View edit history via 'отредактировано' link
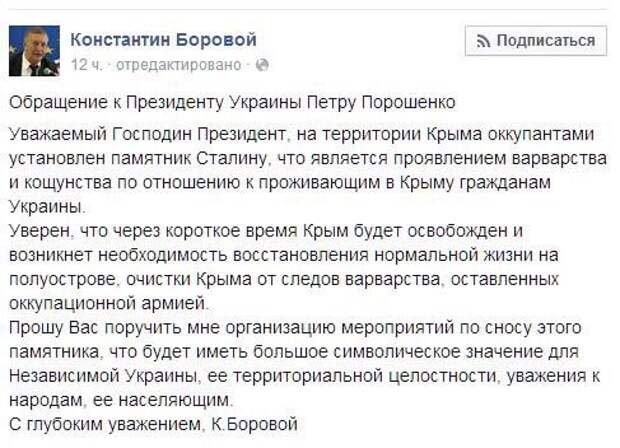620x448 pixels. [x=178, y=65]
